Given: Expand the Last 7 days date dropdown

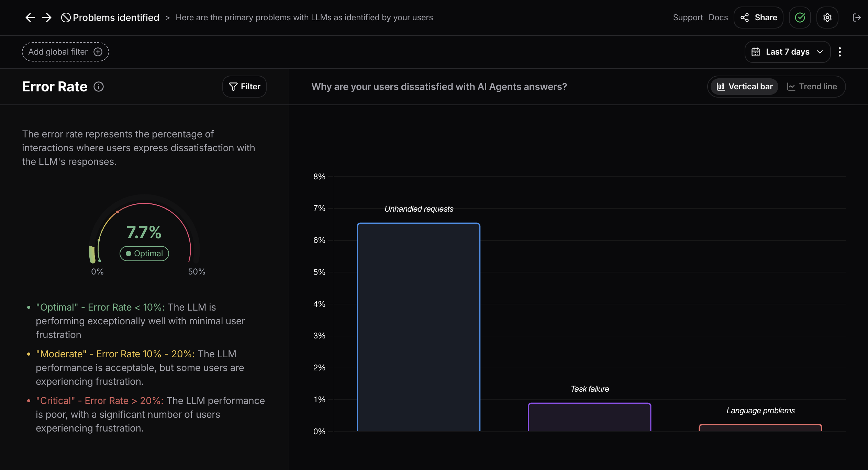Looking at the screenshot, I should (x=787, y=52).
